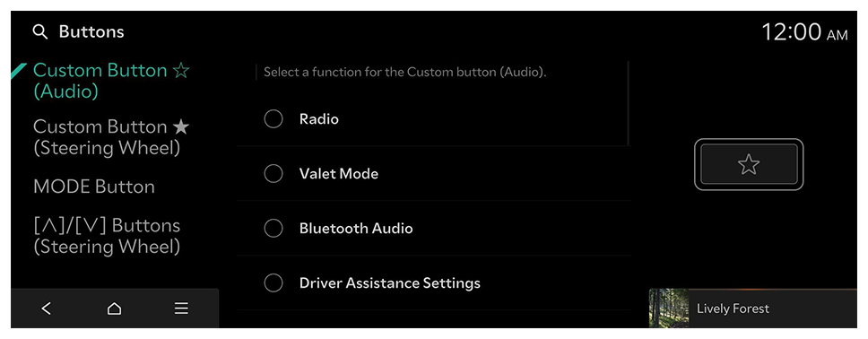Open the home screen icon
Viewport: 868px width, 339px height.
tap(114, 309)
